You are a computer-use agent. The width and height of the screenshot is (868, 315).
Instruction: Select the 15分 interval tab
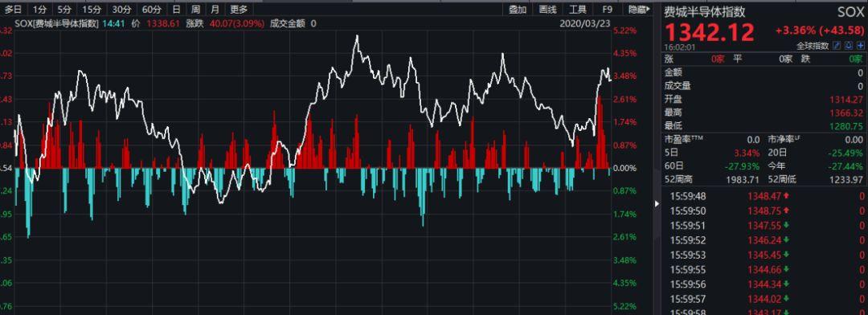tap(92, 10)
